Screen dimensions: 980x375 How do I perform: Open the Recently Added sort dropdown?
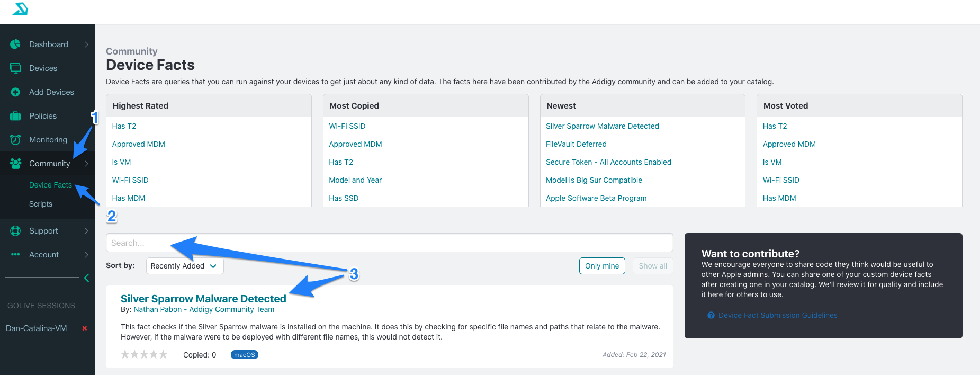(x=184, y=266)
